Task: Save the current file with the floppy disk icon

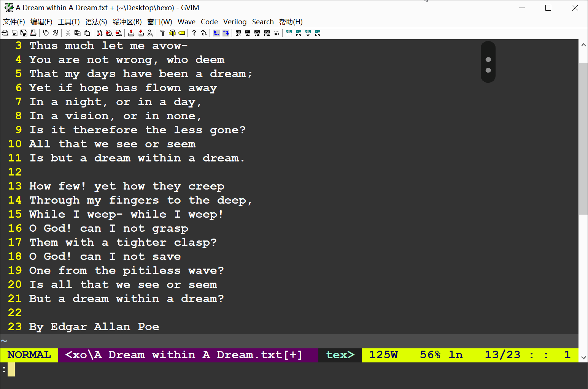Action: [14, 33]
